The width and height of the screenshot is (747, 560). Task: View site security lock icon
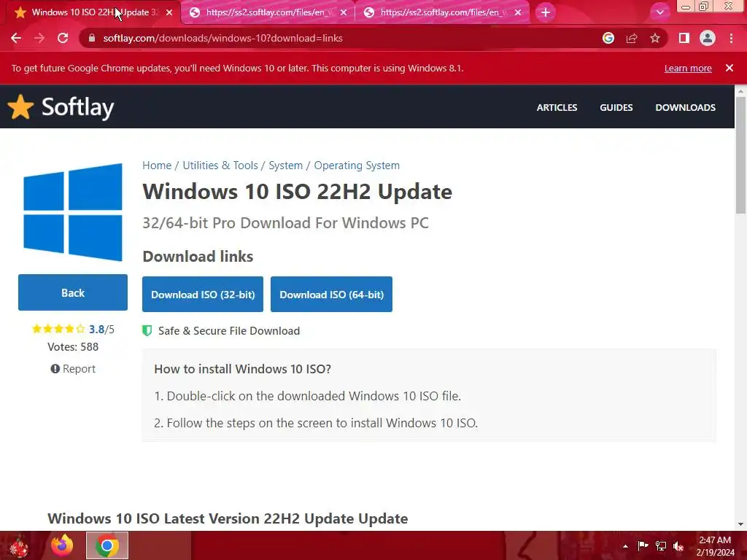pyautogui.click(x=92, y=38)
